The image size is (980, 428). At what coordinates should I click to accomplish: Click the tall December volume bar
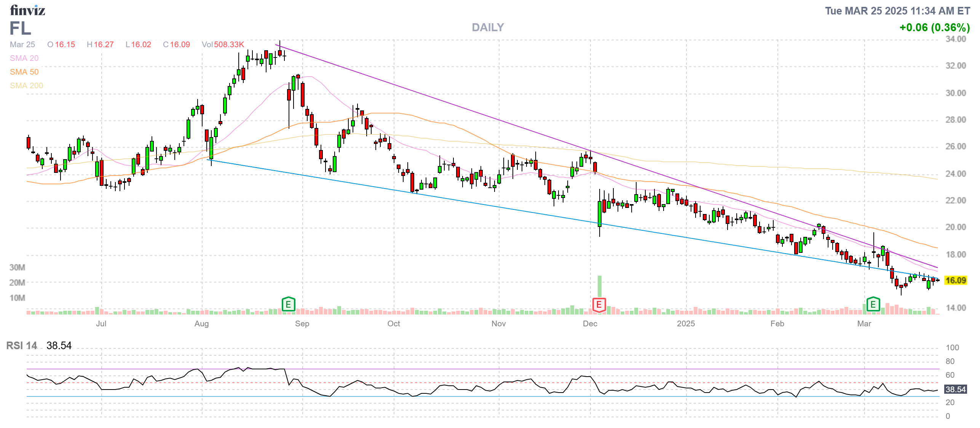coord(600,286)
